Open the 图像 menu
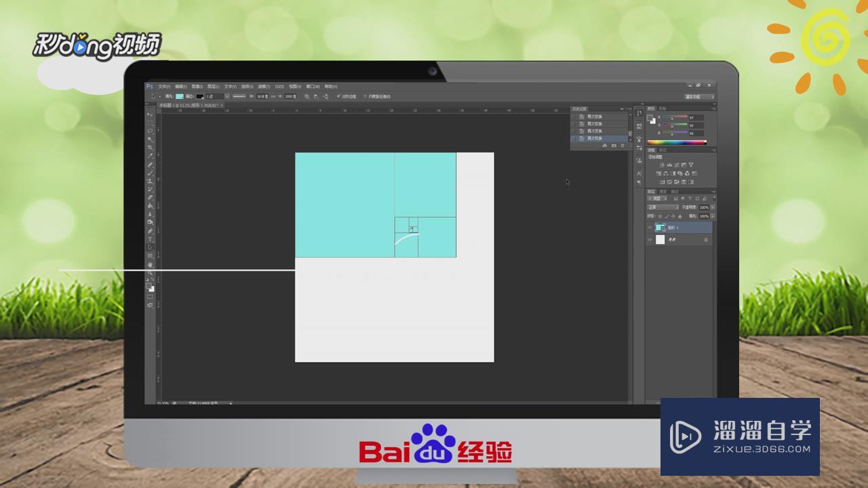The height and width of the screenshot is (488, 868). [x=197, y=87]
